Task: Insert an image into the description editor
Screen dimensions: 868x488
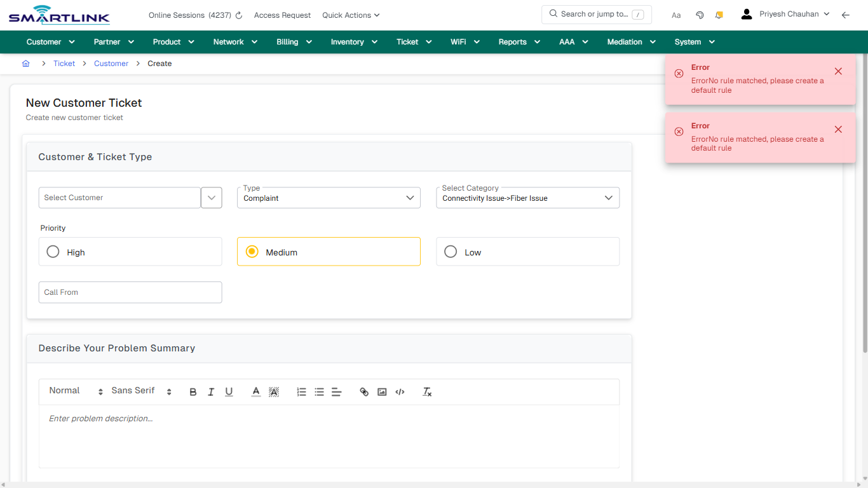Action: pos(382,391)
